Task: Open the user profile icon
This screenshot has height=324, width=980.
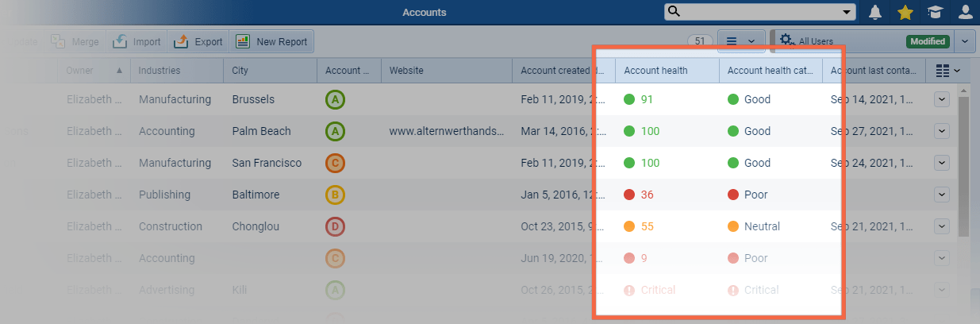Action: pyautogui.click(x=966, y=12)
